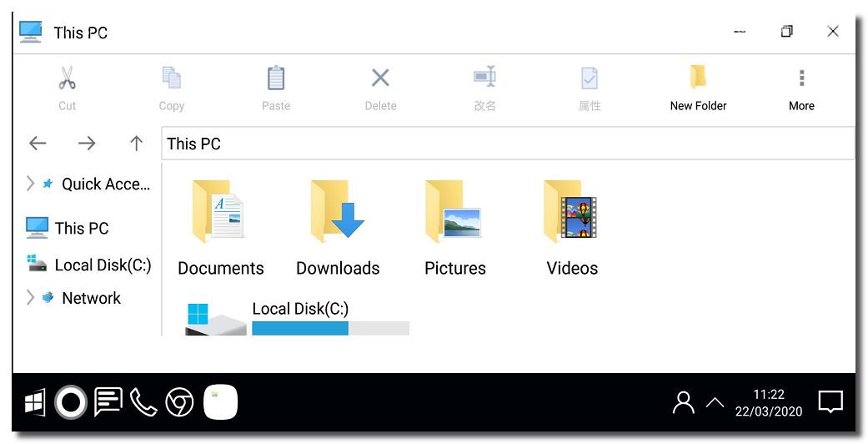Open the messages app in taskbar
This screenshot has height=444, width=868.
[108, 402]
